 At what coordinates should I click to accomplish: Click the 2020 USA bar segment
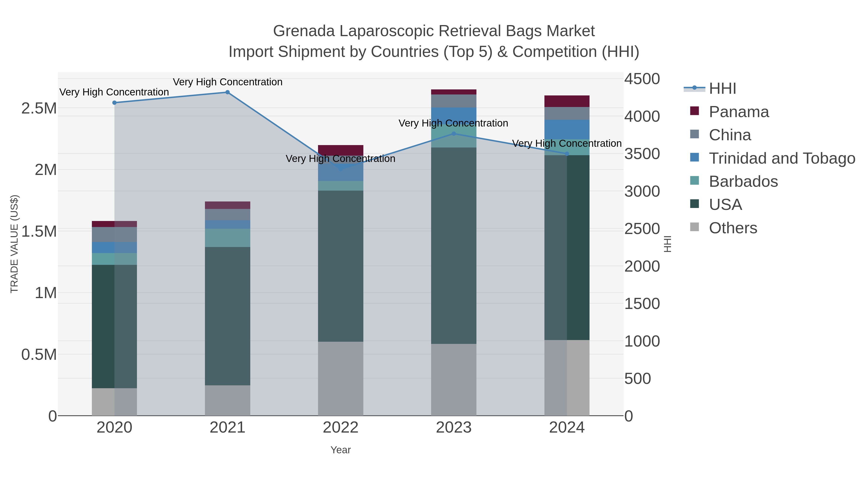tap(114, 327)
